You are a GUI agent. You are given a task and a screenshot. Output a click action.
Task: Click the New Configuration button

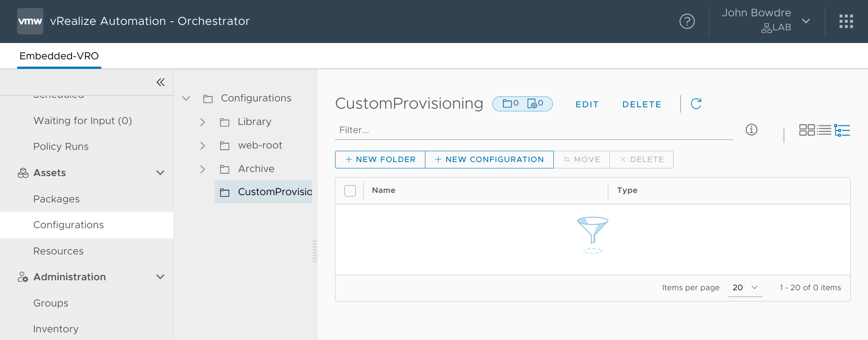coord(489,159)
